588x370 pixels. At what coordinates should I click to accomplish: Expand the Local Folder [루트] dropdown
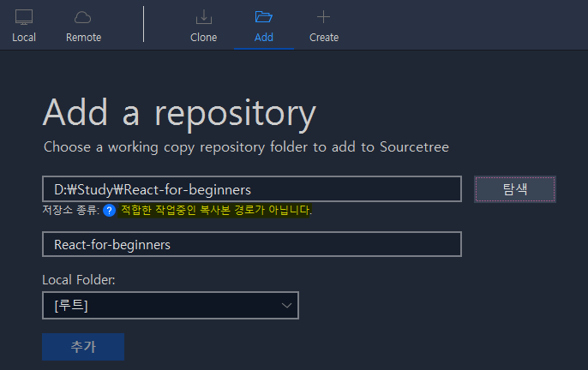(x=171, y=305)
